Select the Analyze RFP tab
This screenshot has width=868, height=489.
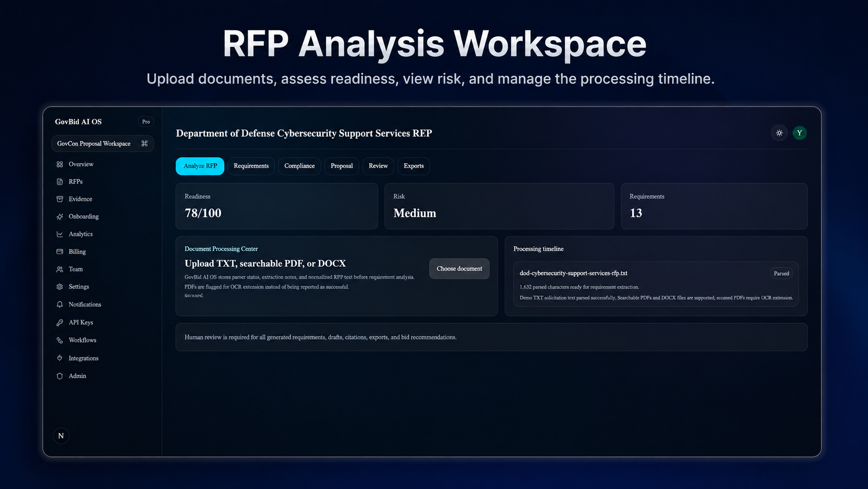pos(200,166)
